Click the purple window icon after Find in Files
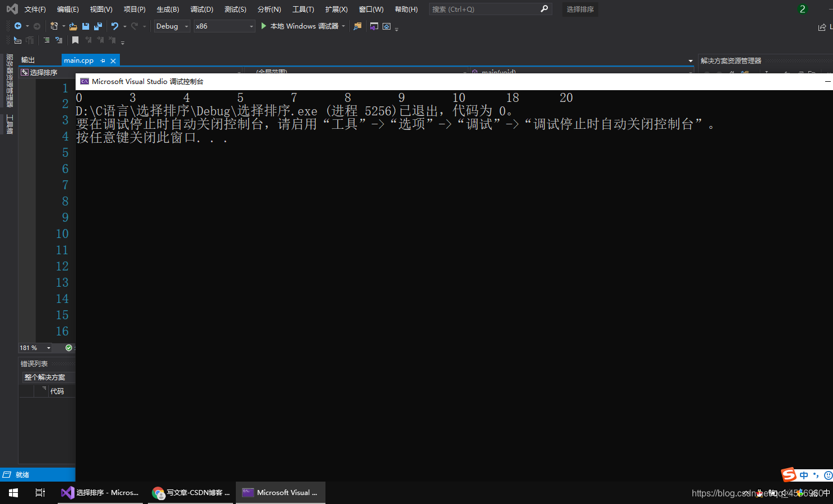This screenshot has height=504, width=833. 374,26
